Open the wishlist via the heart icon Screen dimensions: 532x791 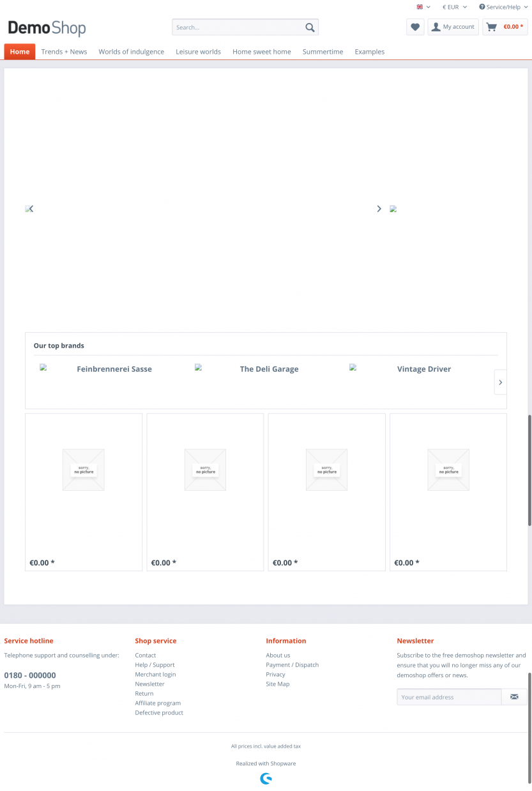414,27
